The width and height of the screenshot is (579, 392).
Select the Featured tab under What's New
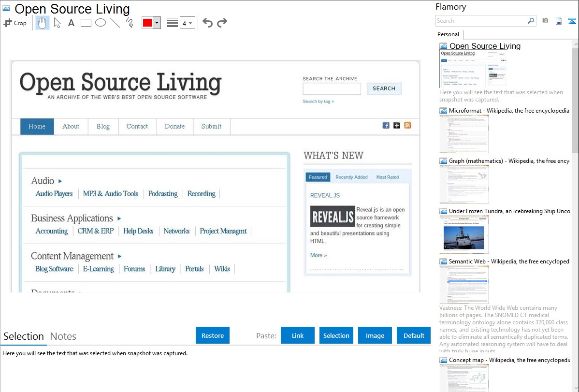(x=318, y=177)
